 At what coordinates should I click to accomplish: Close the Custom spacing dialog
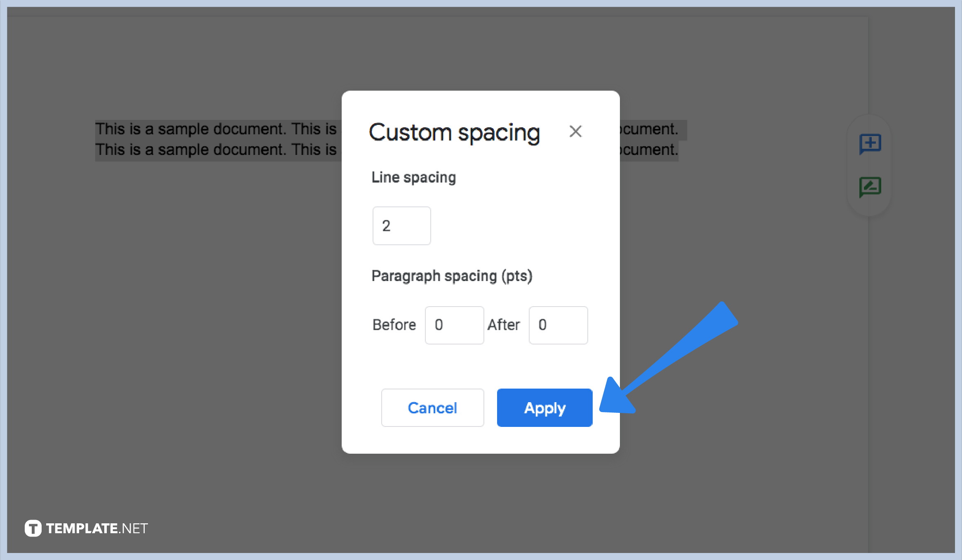576,132
